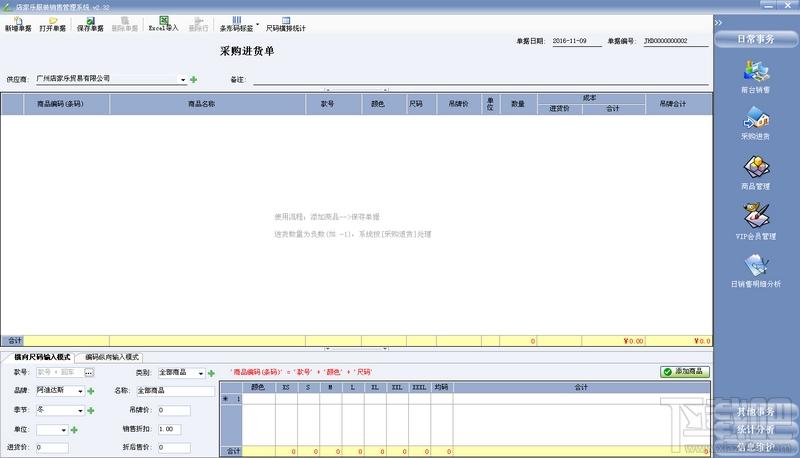The image size is (800, 458).
Task: Open VIP会员管理 member management
Action: (x=756, y=222)
